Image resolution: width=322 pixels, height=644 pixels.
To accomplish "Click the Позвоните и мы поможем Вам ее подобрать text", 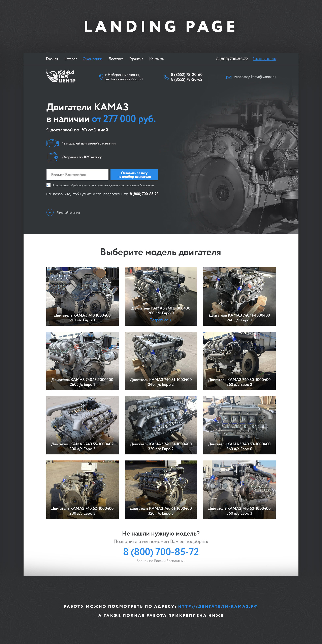I will click(x=161, y=542).
